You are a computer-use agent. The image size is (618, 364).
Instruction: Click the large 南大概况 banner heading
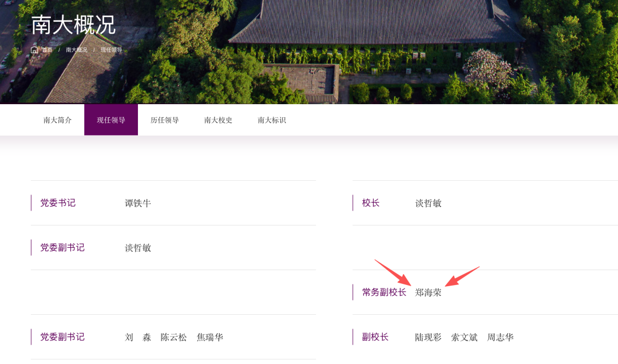[x=73, y=25]
